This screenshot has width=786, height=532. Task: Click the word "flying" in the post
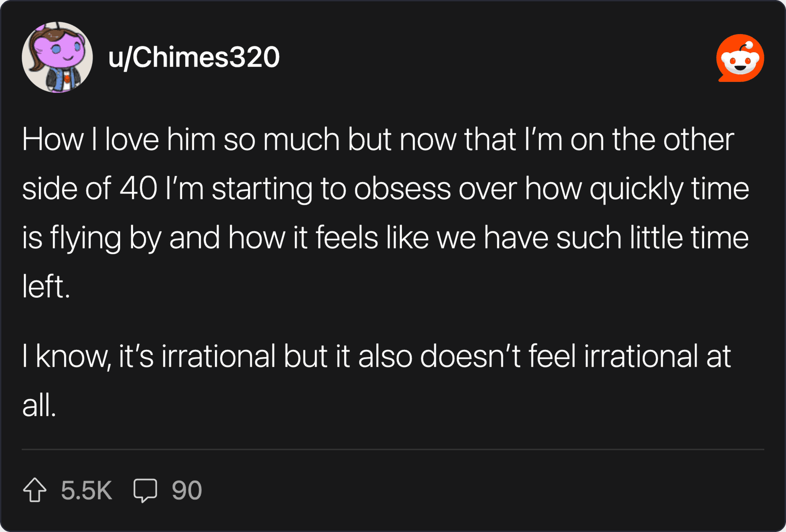tap(85, 238)
